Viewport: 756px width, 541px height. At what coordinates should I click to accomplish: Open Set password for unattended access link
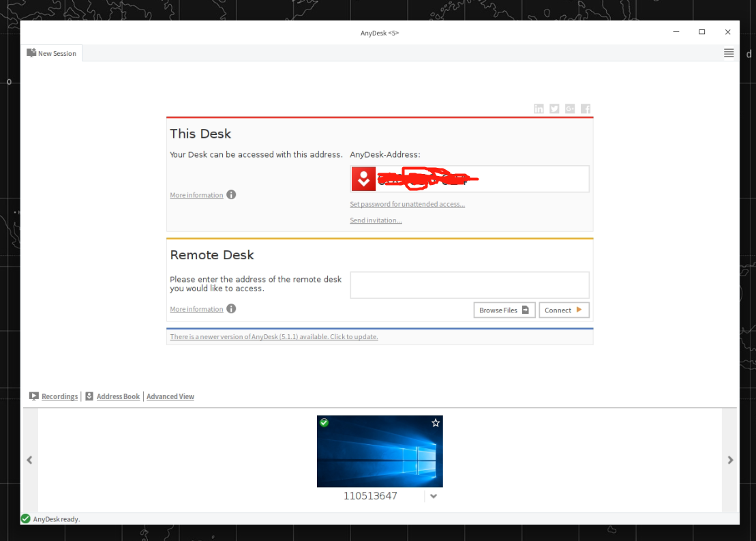[408, 204]
